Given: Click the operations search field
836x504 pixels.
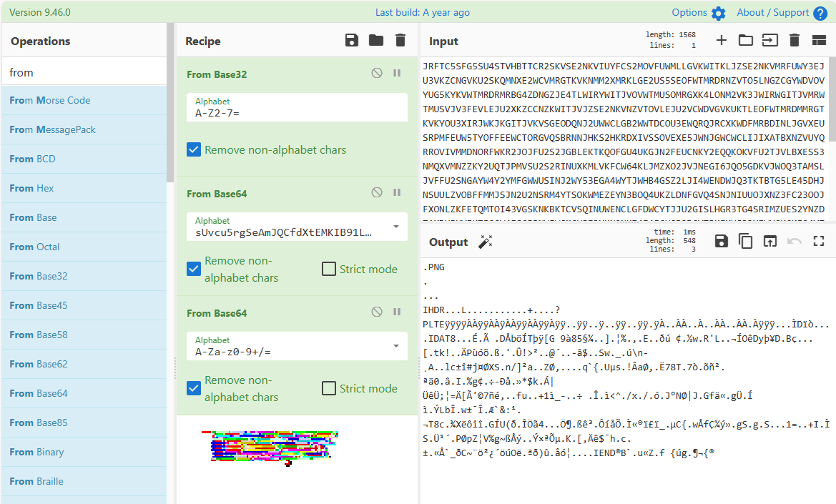Looking at the screenshot, I should 84,72.
